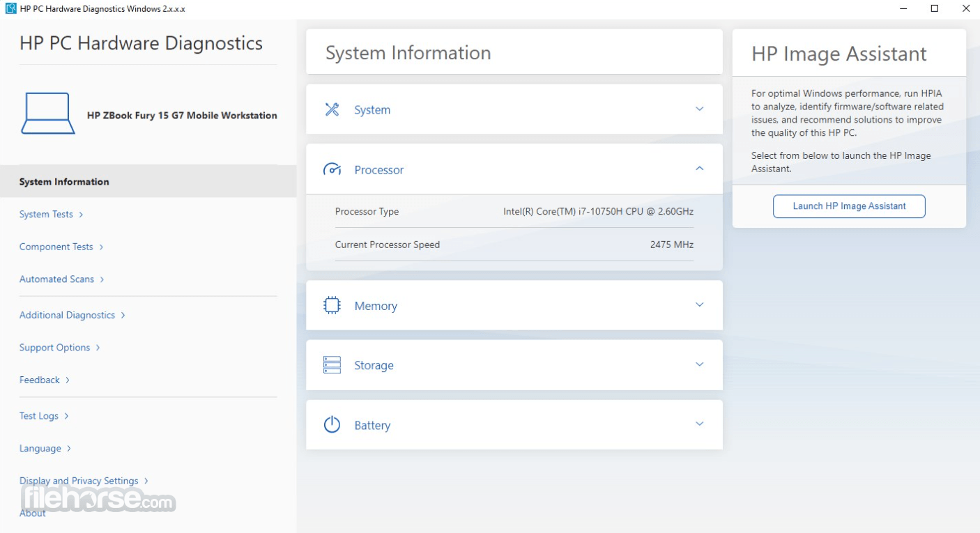Select System Information in the sidebar

pyautogui.click(x=148, y=181)
